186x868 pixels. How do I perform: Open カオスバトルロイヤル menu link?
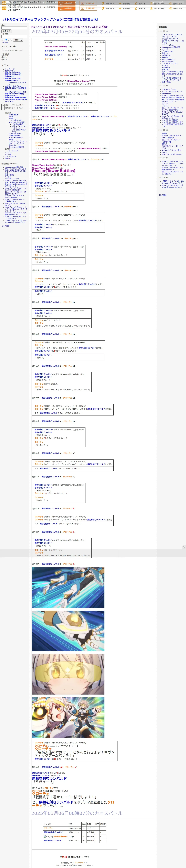tap(13, 86)
